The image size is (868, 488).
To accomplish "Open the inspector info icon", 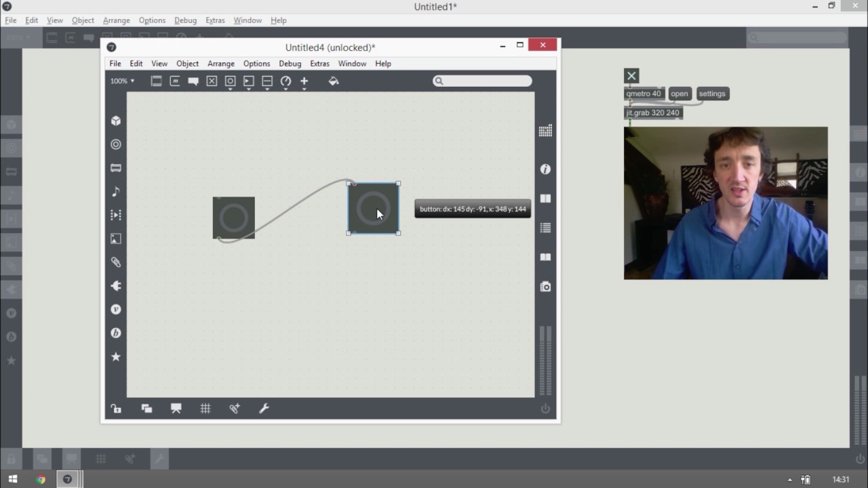I will point(545,169).
